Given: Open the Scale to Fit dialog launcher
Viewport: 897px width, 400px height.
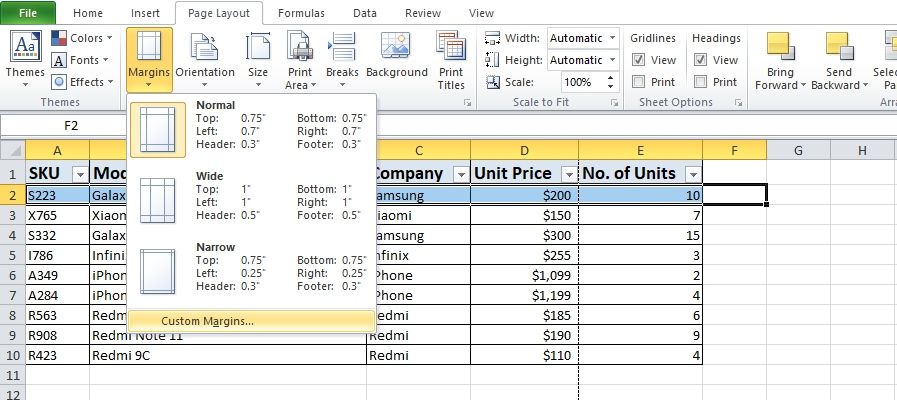Looking at the screenshot, I should 614,103.
